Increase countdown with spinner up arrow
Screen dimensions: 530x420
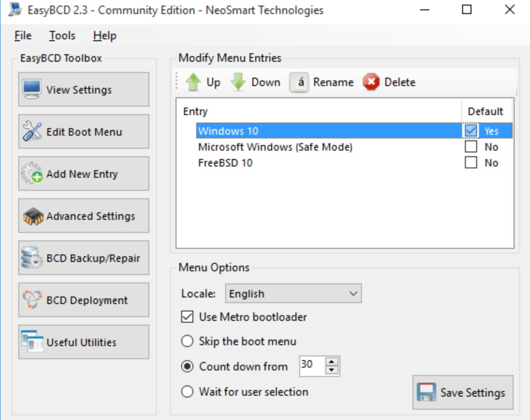tap(331, 362)
